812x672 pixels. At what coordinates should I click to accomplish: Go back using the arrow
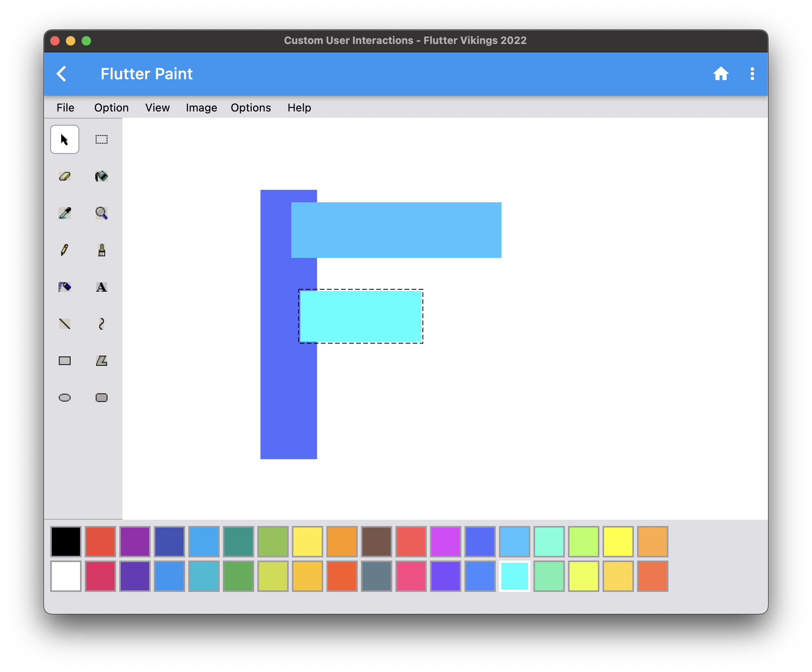(x=62, y=74)
